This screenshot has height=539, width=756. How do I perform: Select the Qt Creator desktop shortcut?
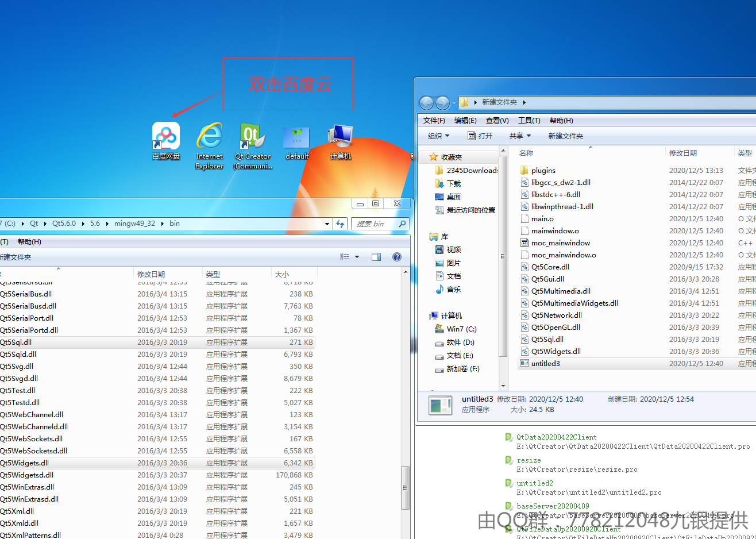pyautogui.click(x=253, y=146)
